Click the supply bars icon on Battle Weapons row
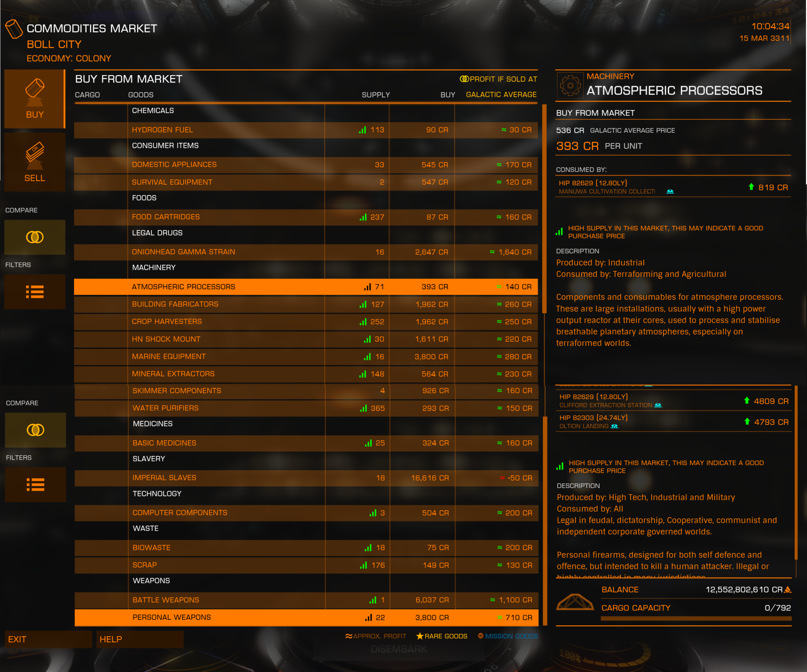The image size is (807, 672). 373,600
